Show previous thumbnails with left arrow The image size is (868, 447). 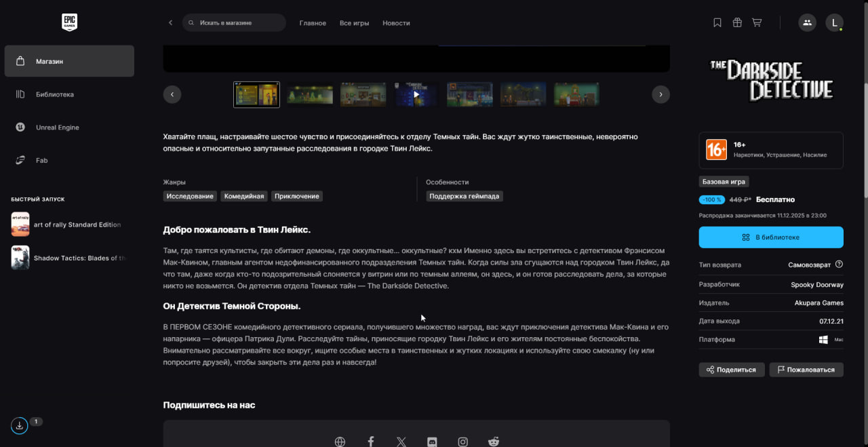[x=172, y=94]
